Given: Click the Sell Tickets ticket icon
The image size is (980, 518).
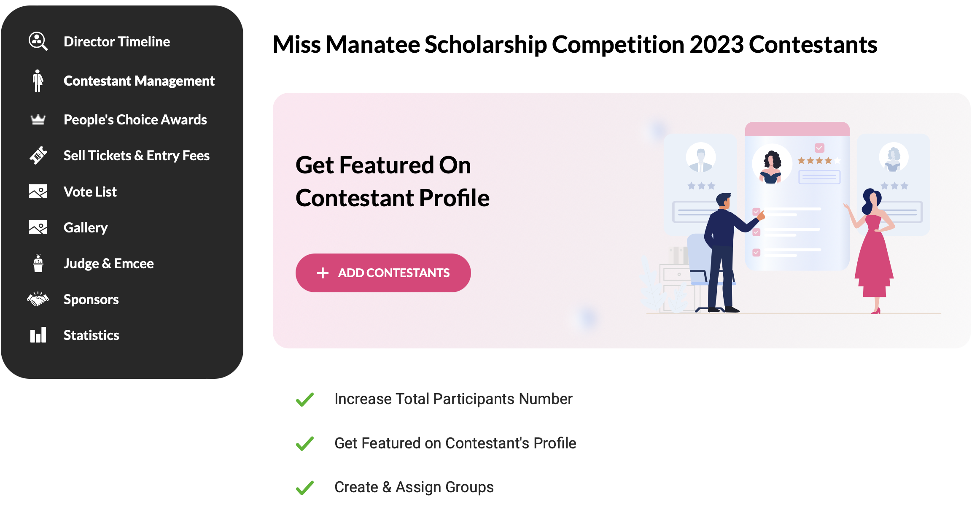Looking at the screenshot, I should 38,156.
